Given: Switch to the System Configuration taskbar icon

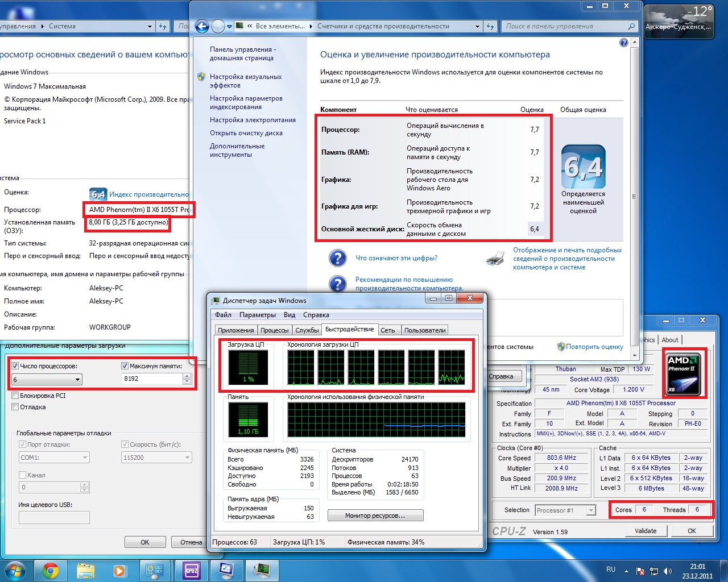Looking at the screenshot, I should click(x=226, y=570).
